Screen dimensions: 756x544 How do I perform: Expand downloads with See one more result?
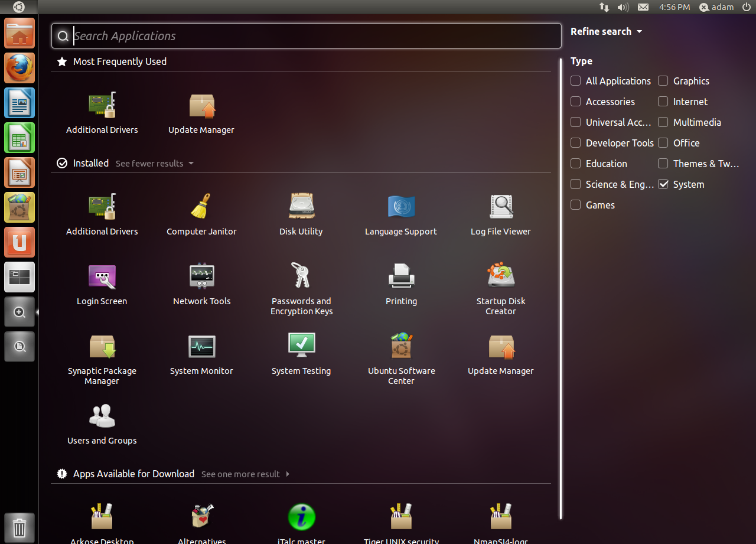[x=246, y=474]
